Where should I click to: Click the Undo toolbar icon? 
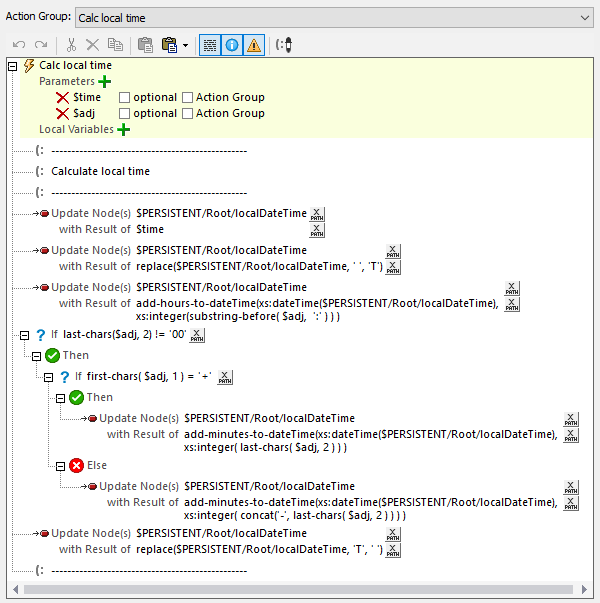19,45
